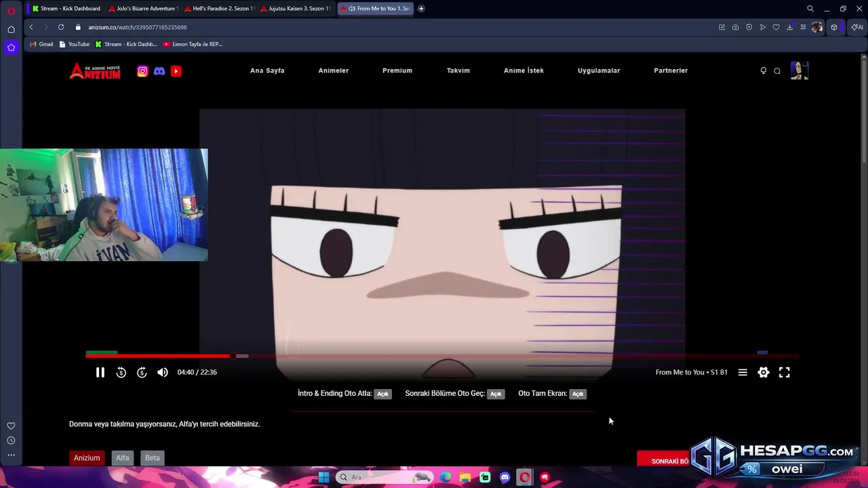Image resolution: width=868 pixels, height=488 pixels.
Task: Open Takvim menu item
Action: coord(458,70)
